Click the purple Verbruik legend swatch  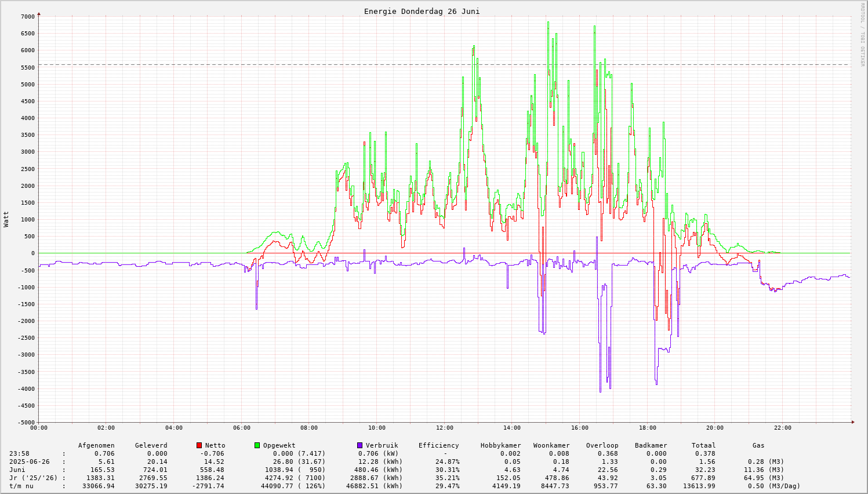pyautogui.click(x=359, y=445)
